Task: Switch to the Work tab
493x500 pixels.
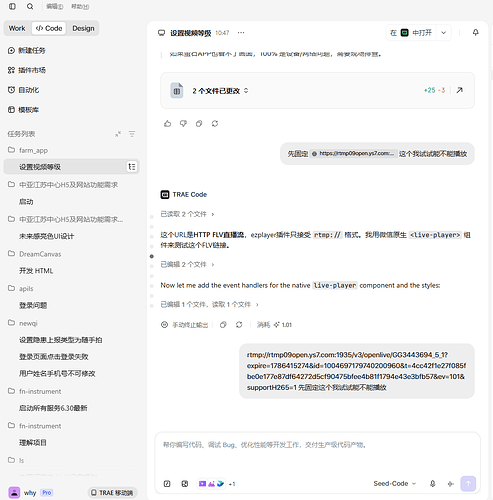Action: pos(17,28)
